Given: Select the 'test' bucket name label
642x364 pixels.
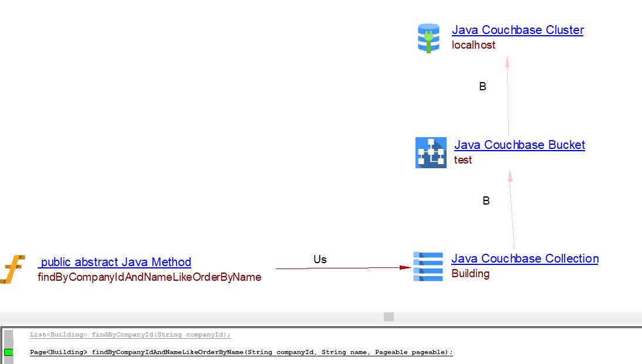Looking at the screenshot, I should coord(462,160).
